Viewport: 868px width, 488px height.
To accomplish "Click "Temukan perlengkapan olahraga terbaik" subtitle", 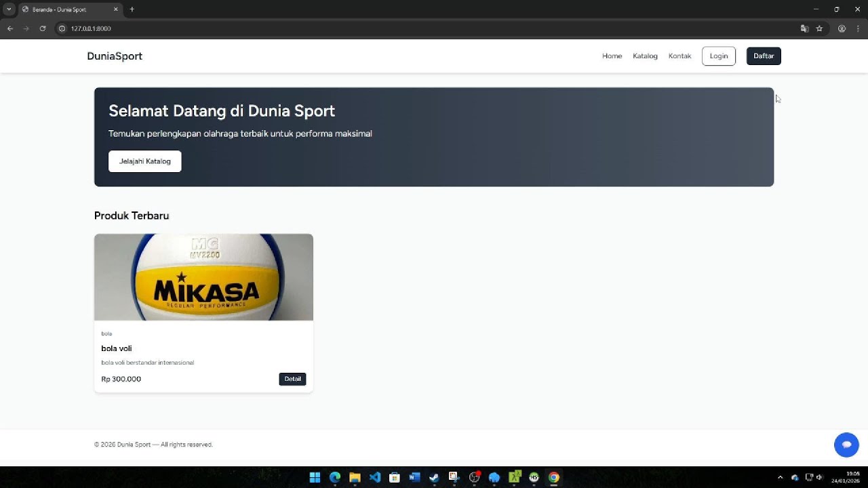I will click(x=240, y=134).
